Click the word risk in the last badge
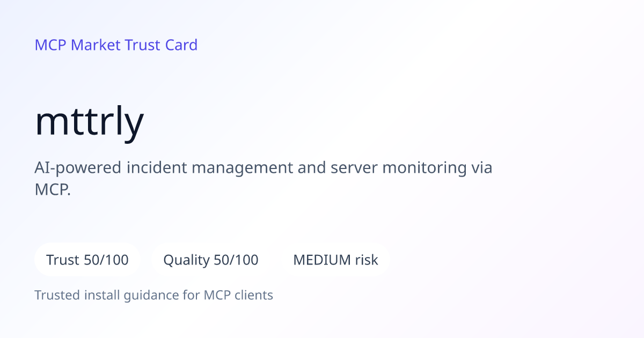This screenshot has height=338, width=644. pyautogui.click(x=367, y=260)
